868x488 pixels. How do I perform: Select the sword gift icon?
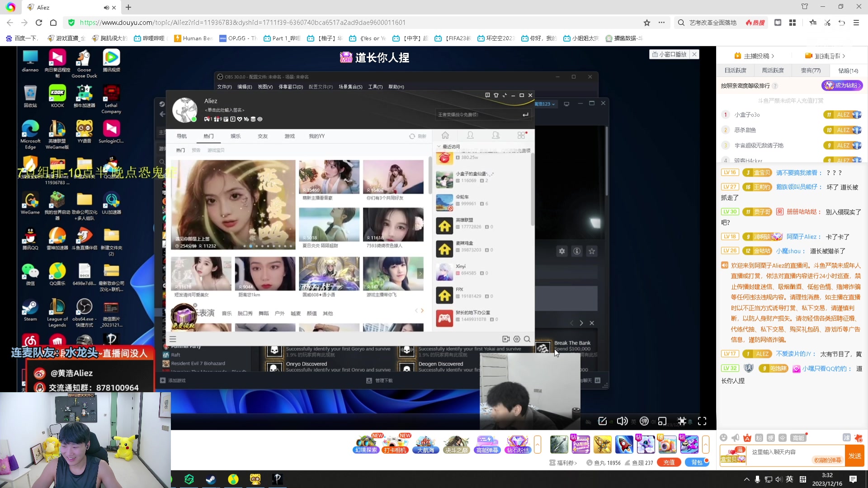pos(559,445)
